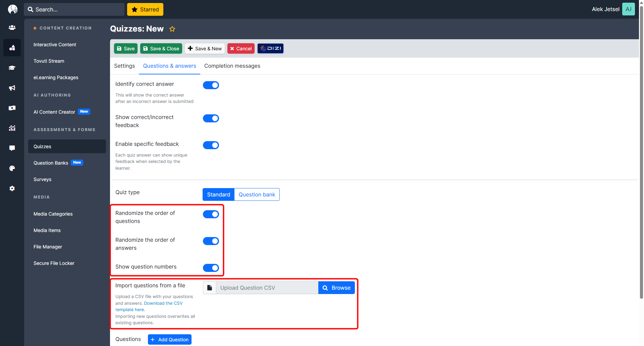The height and width of the screenshot is (346, 644).
Task: Toggle Identify correct answer switch
Action: [x=211, y=85]
